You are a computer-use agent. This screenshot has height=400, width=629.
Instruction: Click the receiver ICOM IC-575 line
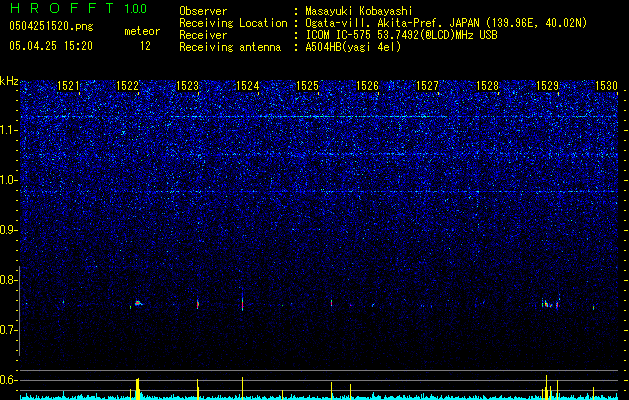tap(401, 35)
